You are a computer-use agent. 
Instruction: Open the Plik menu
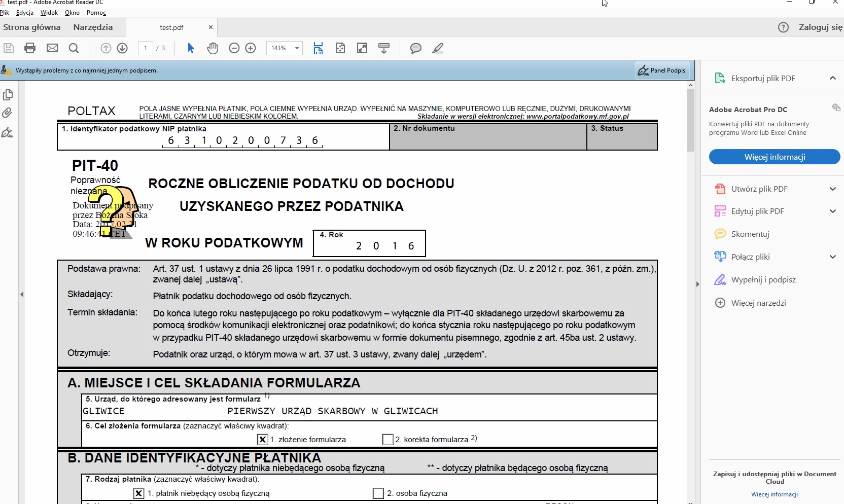tap(5, 13)
